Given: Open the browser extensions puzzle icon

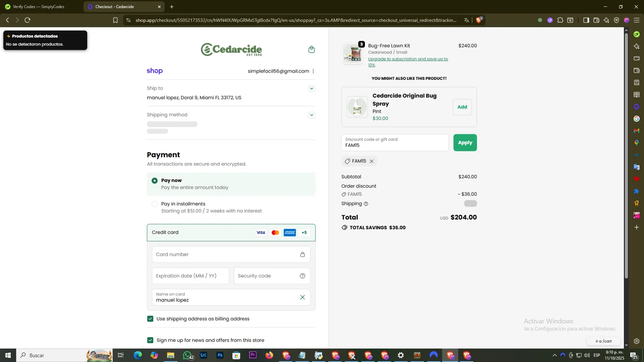Looking at the screenshot, I should [x=560, y=20].
